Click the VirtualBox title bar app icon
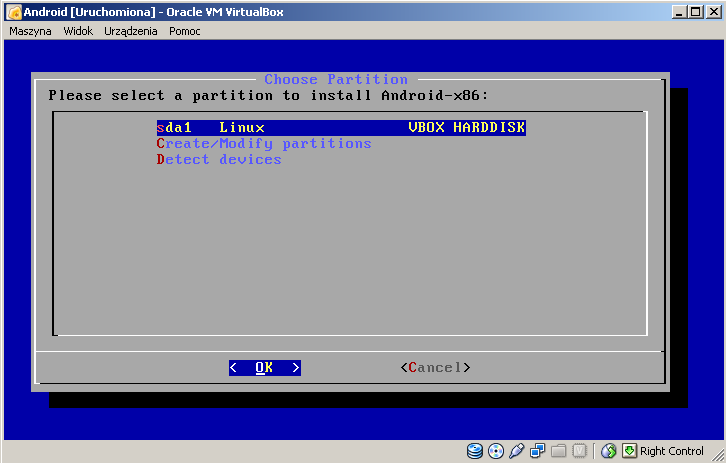Screen dimensions: 726x463 (x=14, y=12)
